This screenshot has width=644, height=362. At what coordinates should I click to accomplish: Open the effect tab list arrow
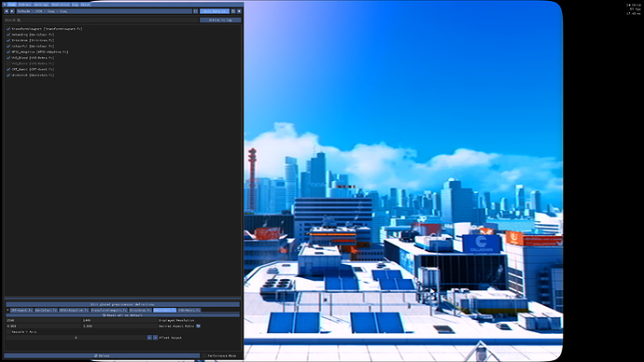click(x=7, y=311)
